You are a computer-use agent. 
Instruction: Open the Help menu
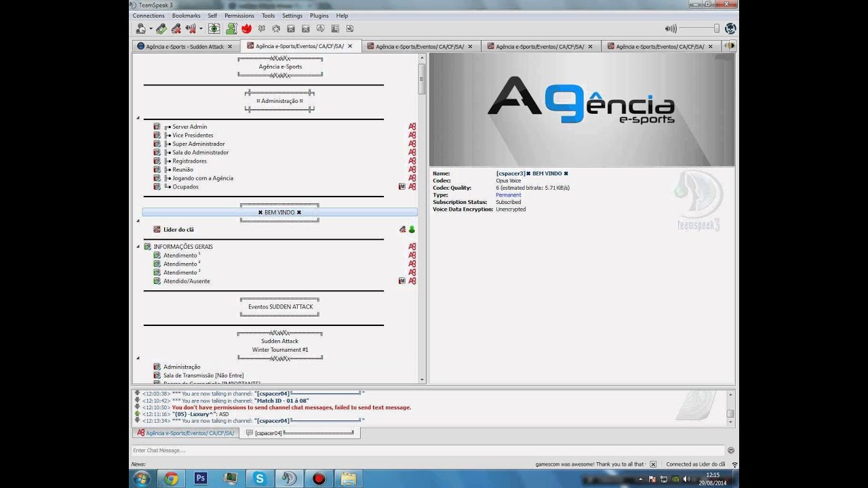[342, 16]
